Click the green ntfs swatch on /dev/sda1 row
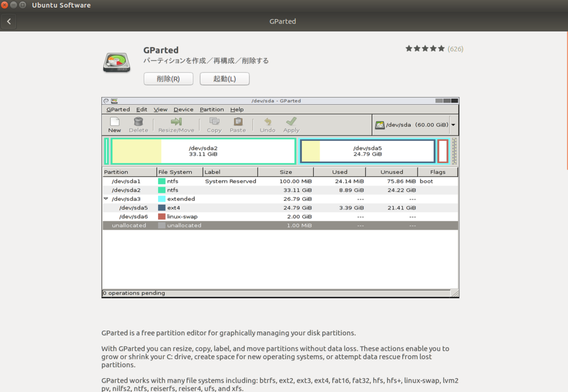 [x=161, y=181]
